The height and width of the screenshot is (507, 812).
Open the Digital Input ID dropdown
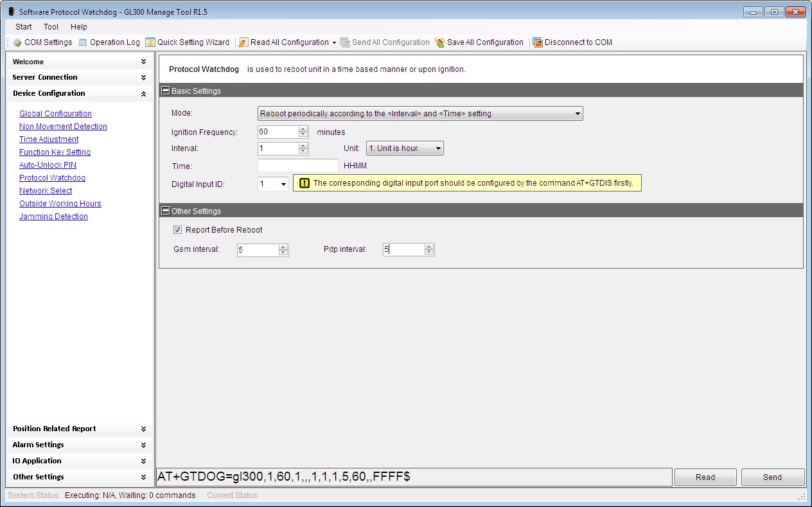click(x=283, y=184)
